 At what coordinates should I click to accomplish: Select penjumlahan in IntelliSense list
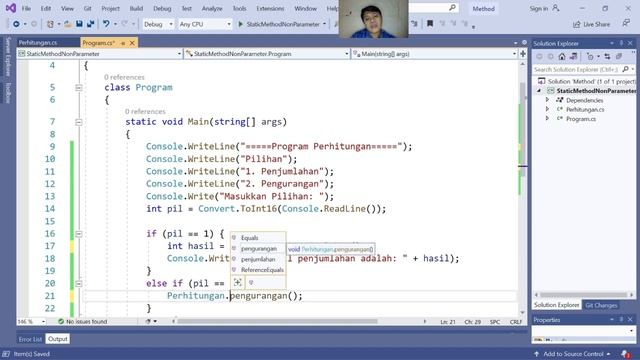258,259
